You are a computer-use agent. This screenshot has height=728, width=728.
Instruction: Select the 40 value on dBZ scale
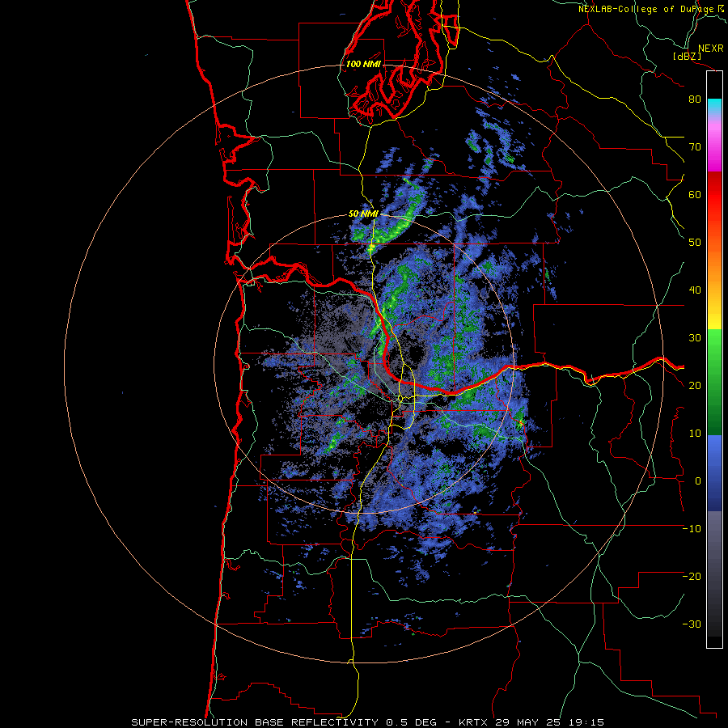(x=695, y=290)
